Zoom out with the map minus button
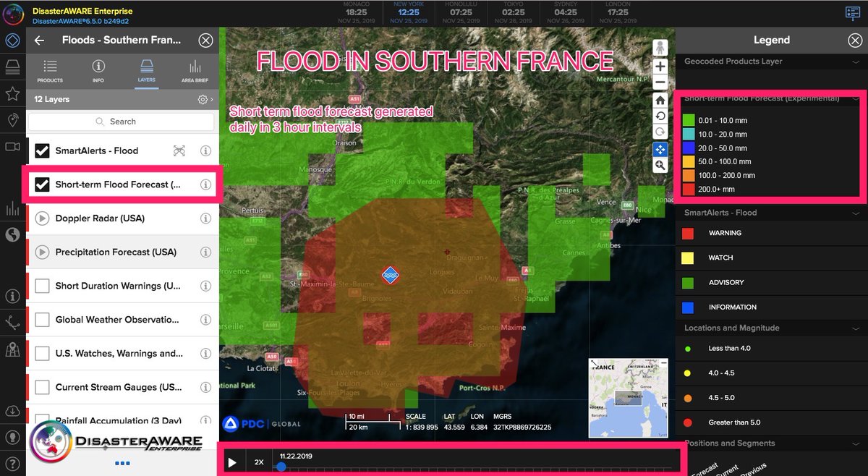 pyautogui.click(x=660, y=82)
